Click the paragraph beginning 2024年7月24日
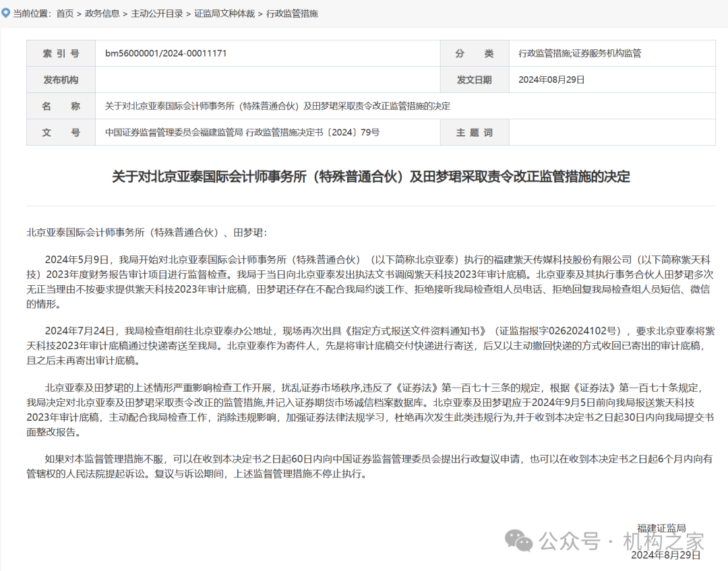Screen dimensions: 728x571 point(371,346)
